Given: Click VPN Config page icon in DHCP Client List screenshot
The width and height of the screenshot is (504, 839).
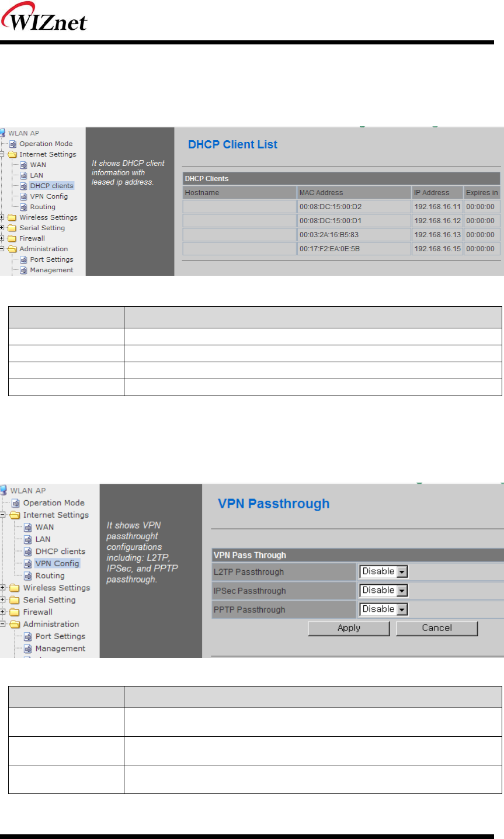Looking at the screenshot, I should click(x=24, y=196).
